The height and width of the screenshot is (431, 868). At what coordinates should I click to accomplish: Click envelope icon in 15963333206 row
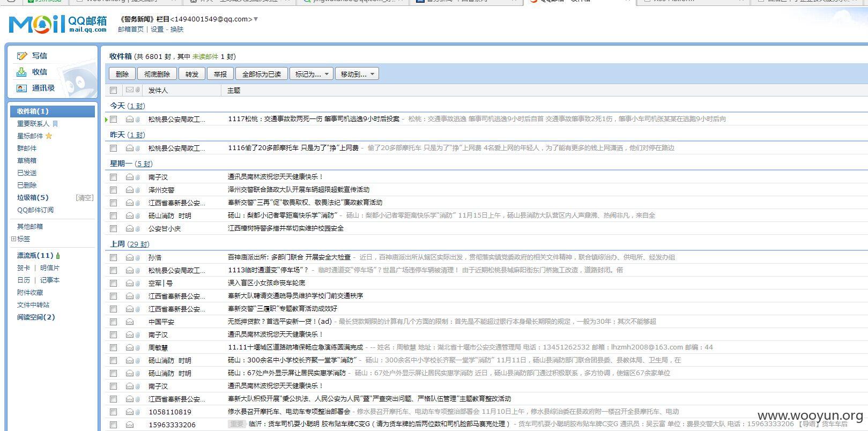click(x=129, y=425)
